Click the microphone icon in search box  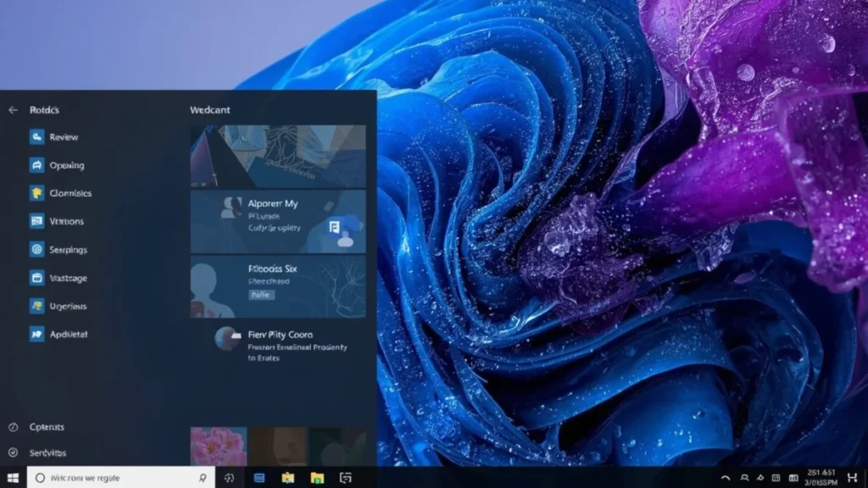click(203, 478)
